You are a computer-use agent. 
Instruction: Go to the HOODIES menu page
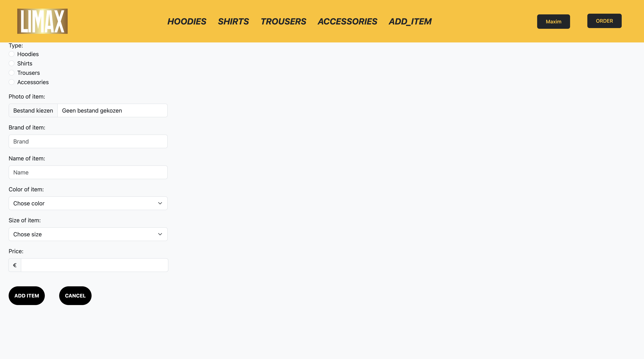(x=187, y=22)
